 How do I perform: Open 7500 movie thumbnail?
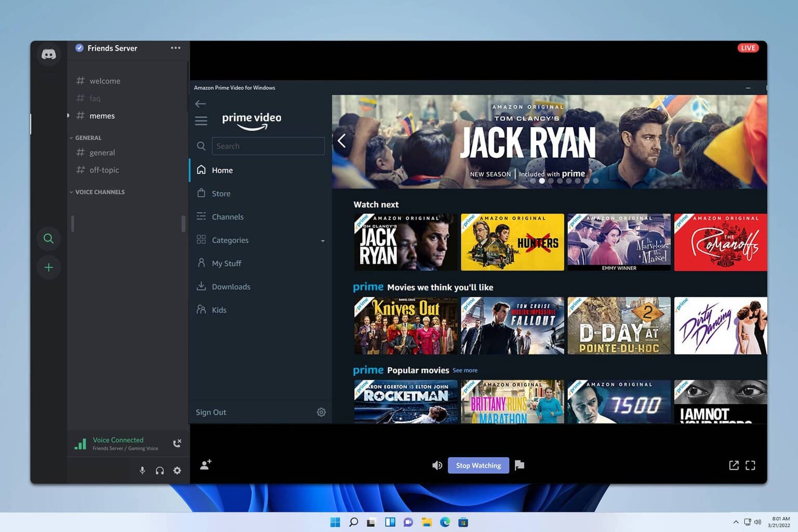tap(619, 402)
